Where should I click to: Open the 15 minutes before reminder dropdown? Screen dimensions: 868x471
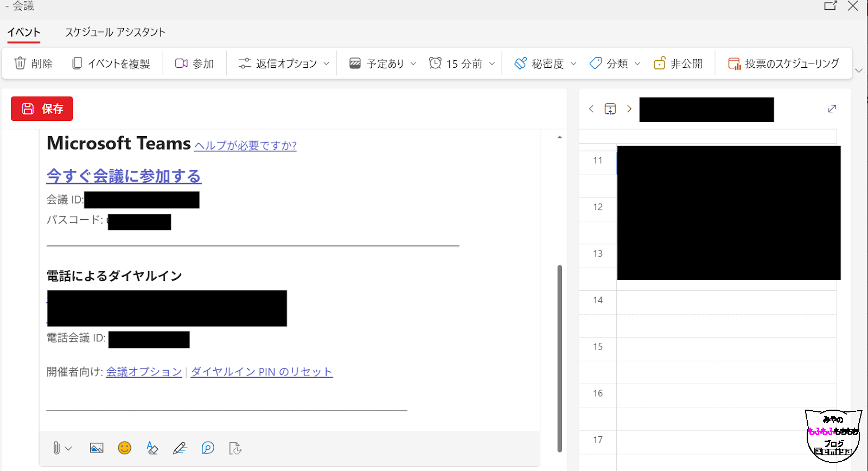[x=462, y=63]
